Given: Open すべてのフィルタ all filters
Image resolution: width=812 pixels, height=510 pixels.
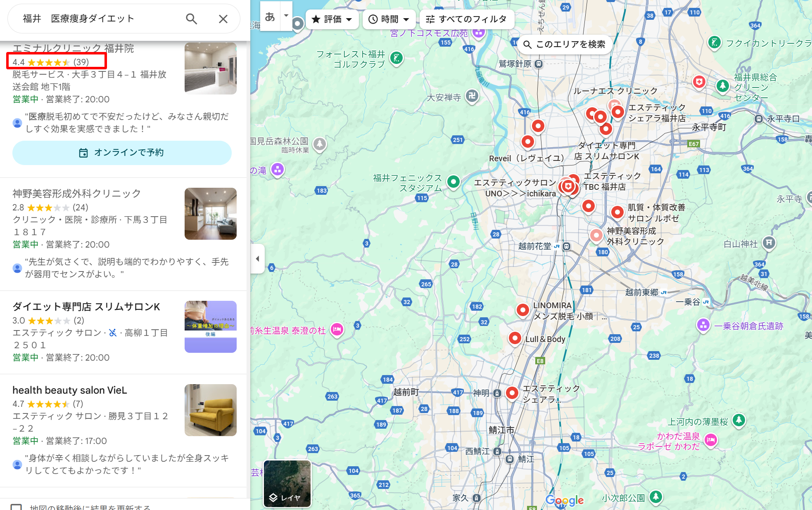Looking at the screenshot, I should 467,19.
